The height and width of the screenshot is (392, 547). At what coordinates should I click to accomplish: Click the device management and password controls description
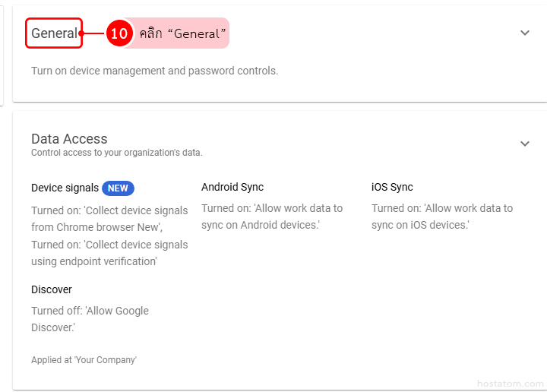tap(154, 71)
